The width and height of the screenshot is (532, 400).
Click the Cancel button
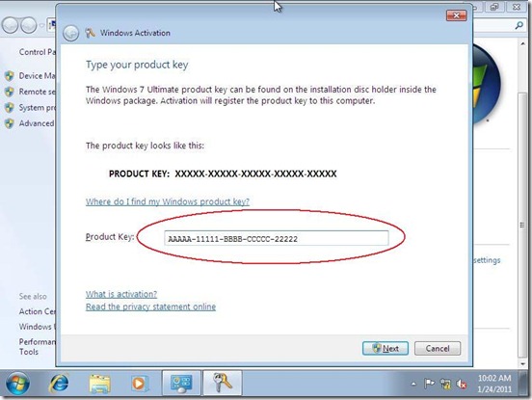tap(438, 348)
